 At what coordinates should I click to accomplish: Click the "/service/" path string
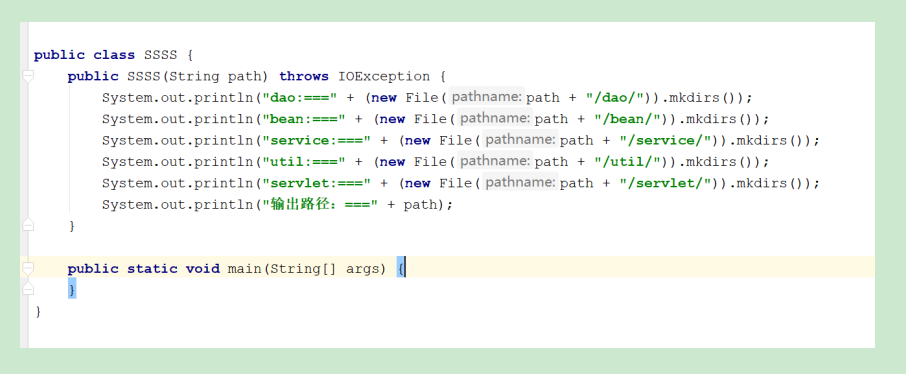(666, 140)
